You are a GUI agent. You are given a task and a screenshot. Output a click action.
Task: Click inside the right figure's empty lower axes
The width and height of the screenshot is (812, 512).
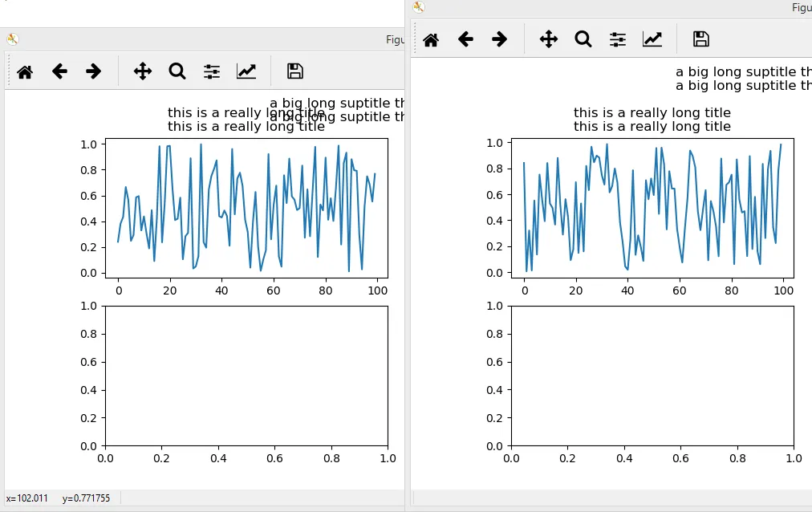pos(652,376)
